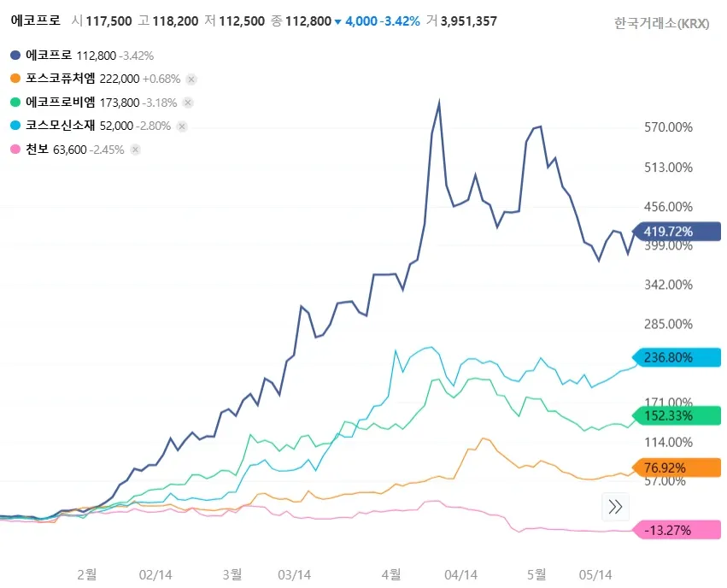This screenshot has width=727, height=588.
Task: Click the double chevron arrow on the chart
Action: click(614, 507)
